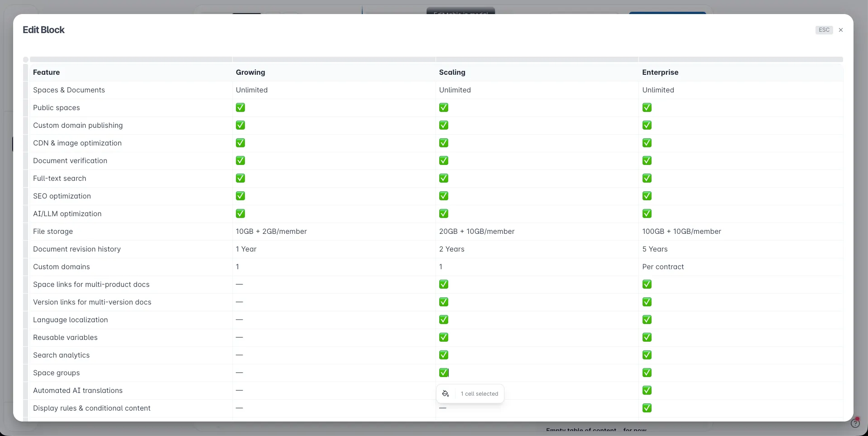Select the Scaling column handle

click(x=537, y=59)
